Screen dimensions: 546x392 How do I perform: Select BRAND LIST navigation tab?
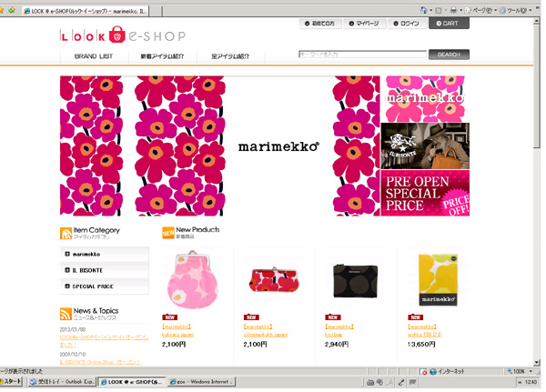(93, 56)
